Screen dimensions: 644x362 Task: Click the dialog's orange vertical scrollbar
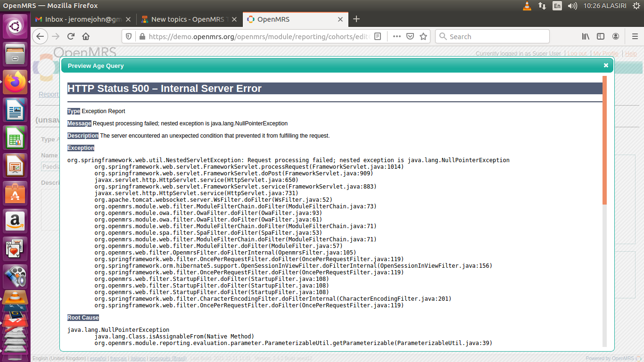(x=605, y=140)
